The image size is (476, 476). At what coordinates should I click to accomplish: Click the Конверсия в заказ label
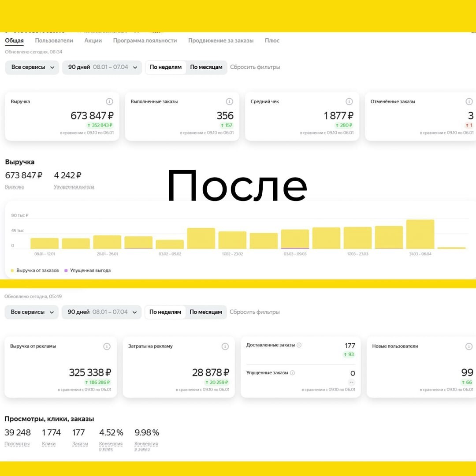pos(146,446)
